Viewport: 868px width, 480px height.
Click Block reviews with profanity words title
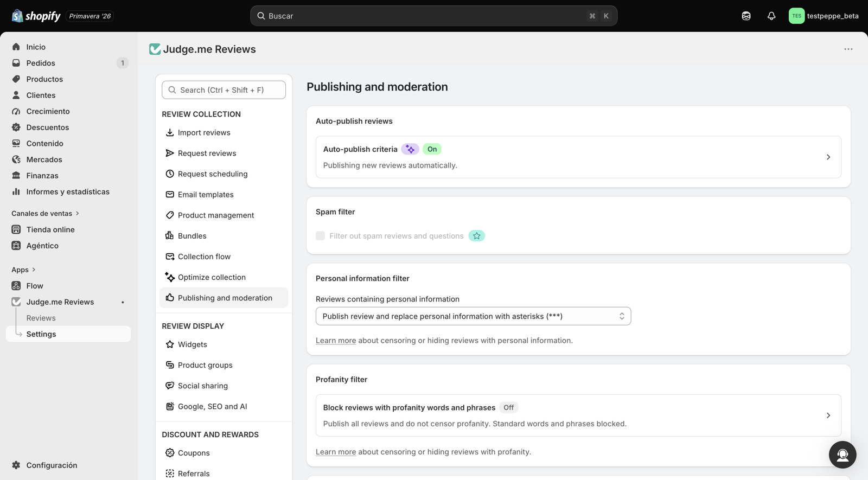point(409,407)
